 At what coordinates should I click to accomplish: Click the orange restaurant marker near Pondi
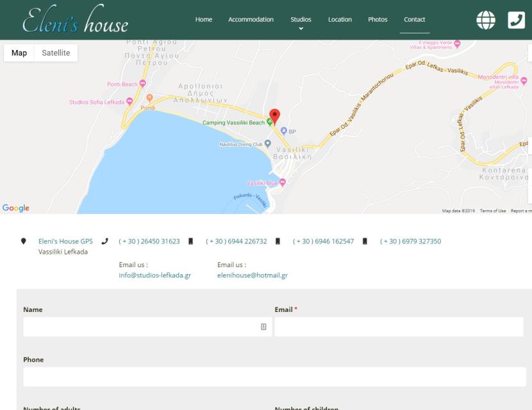click(149, 97)
